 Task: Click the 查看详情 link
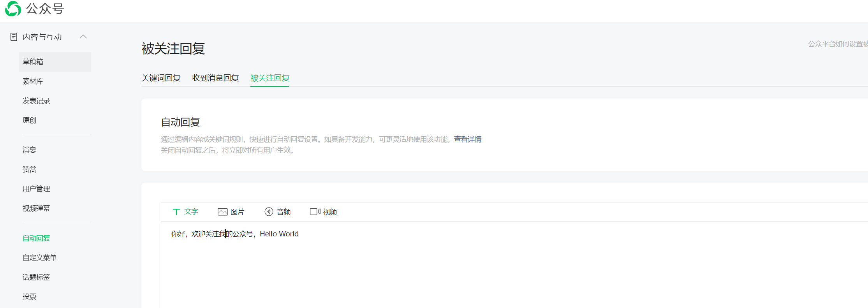(x=468, y=139)
